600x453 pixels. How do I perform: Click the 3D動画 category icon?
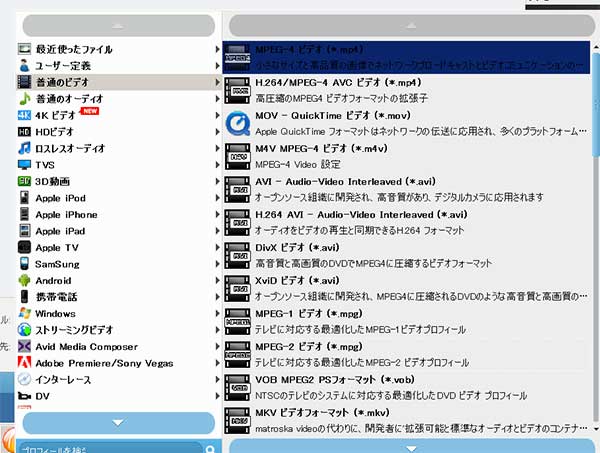[x=25, y=181]
